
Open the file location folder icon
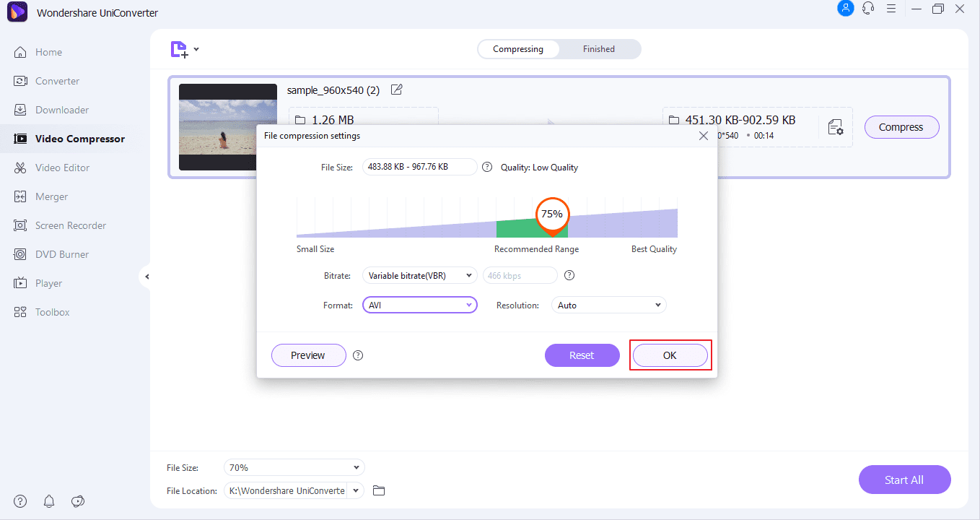click(x=379, y=490)
